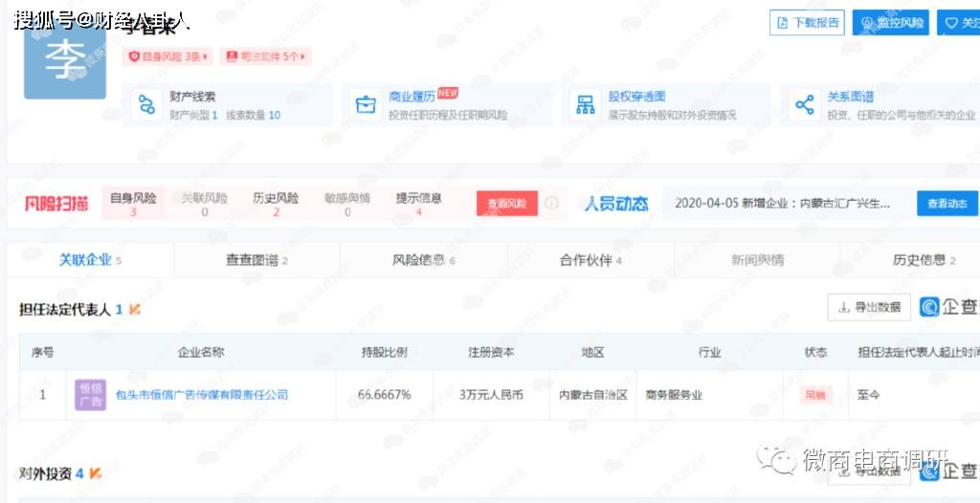Click the 注册资本 column header
Image resolution: width=980 pixels, height=503 pixels.
491,352
